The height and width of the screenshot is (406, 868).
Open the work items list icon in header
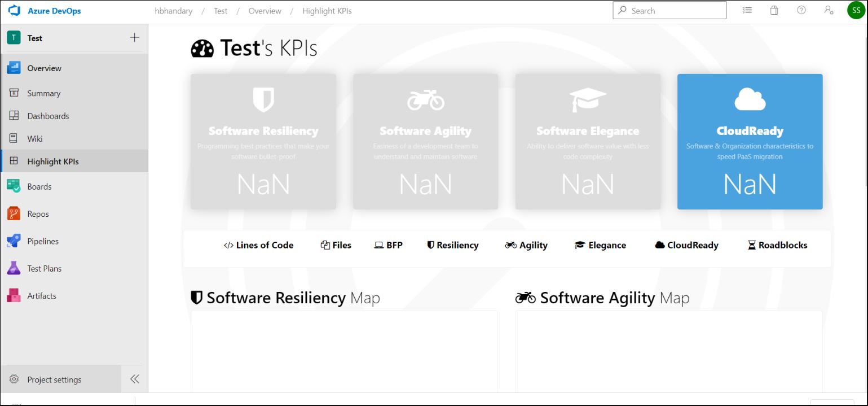coord(747,10)
